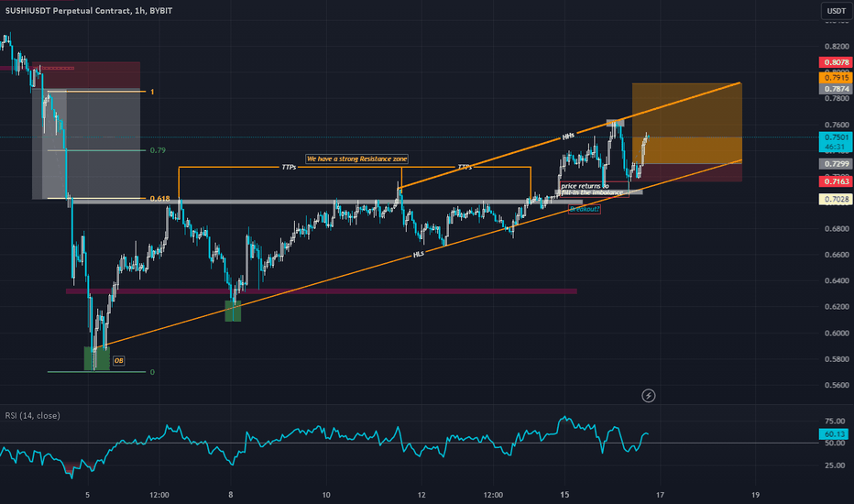Click the RSI value 60.13 label
The width and height of the screenshot is (854, 504).
[x=834, y=434]
